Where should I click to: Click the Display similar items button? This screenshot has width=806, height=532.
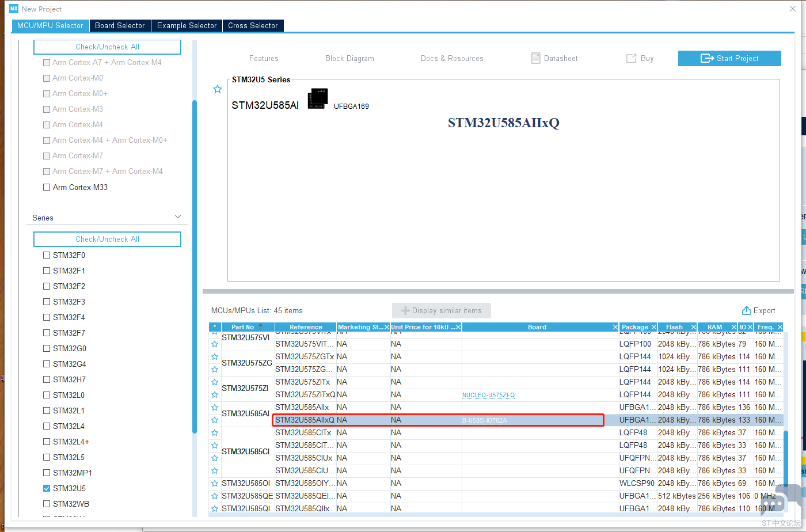tap(442, 310)
